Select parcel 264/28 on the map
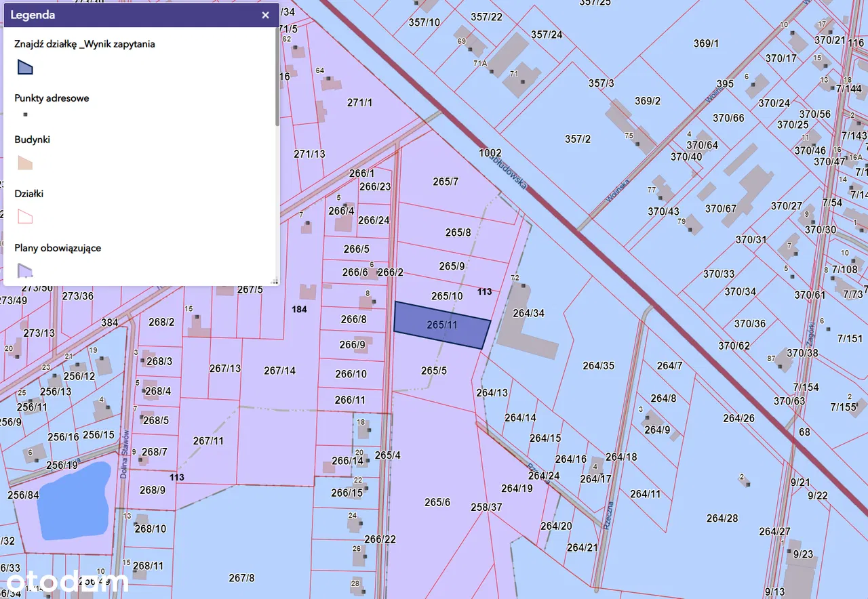This screenshot has width=868, height=599. [722, 518]
